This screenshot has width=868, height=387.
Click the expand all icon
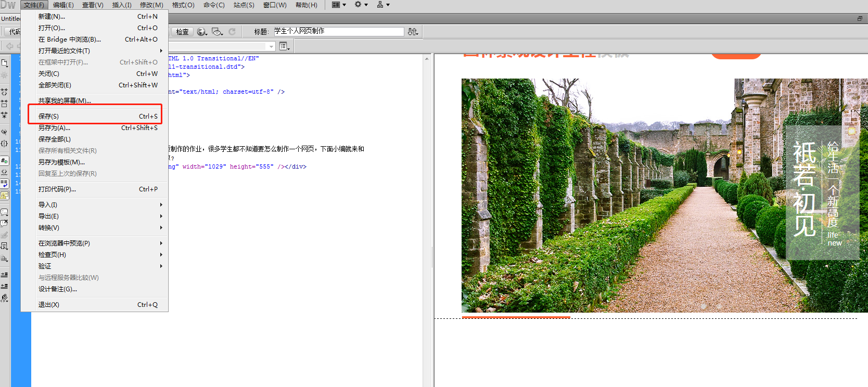point(4,114)
